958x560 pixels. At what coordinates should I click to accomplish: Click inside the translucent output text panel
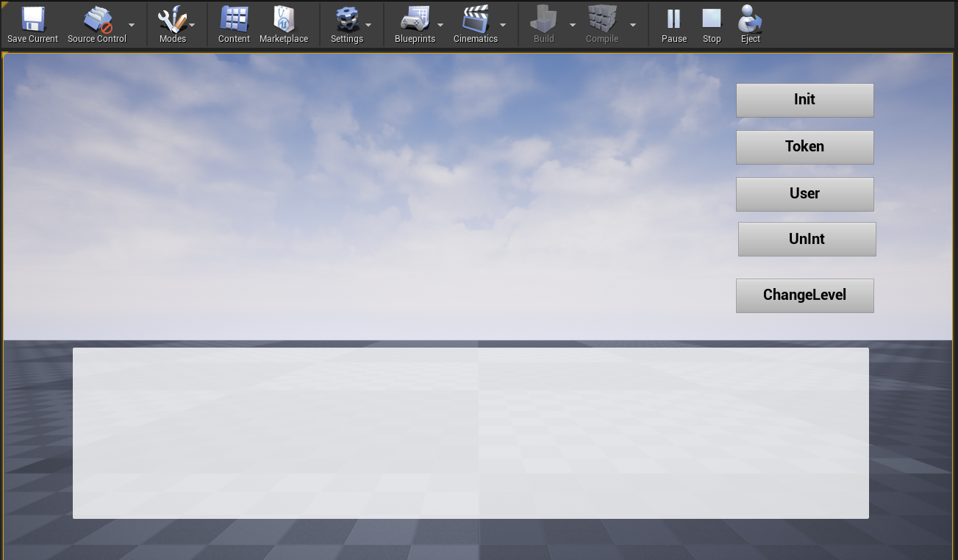[x=471, y=433]
